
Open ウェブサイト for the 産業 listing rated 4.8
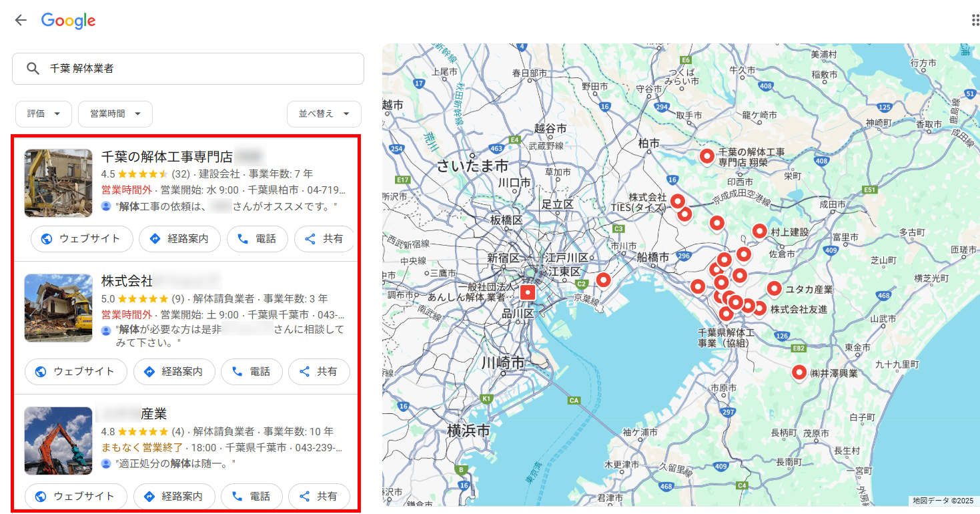click(x=75, y=497)
